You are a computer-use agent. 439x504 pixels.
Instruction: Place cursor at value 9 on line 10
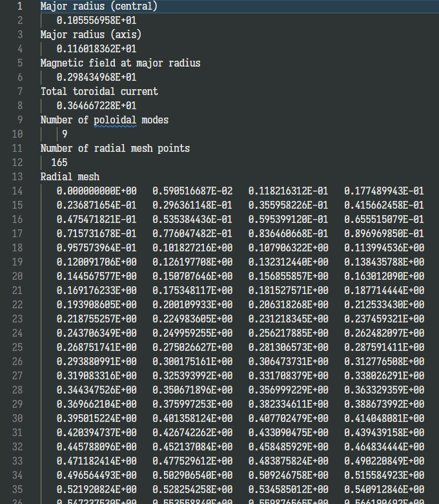point(65,134)
